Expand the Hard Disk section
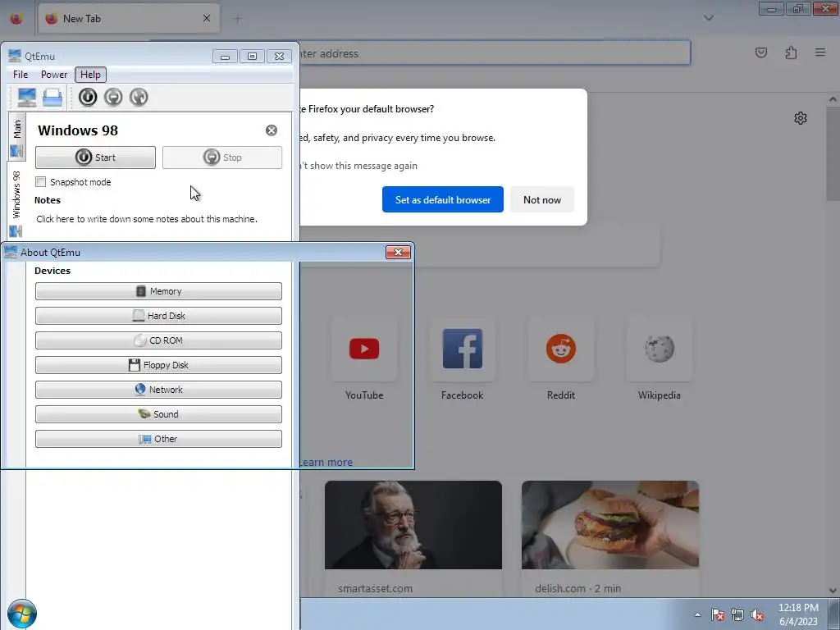The width and height of the screenshot is (840, 630). click(158, 316)
